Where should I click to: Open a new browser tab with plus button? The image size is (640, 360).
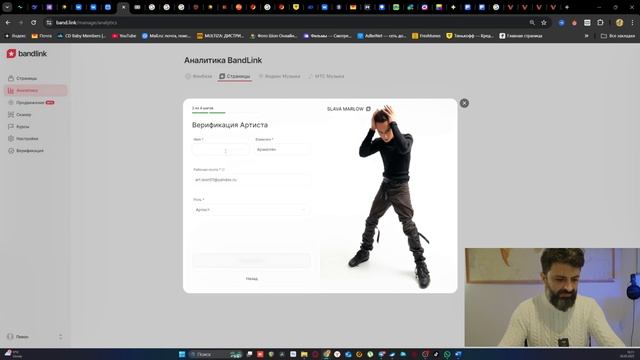567,7
